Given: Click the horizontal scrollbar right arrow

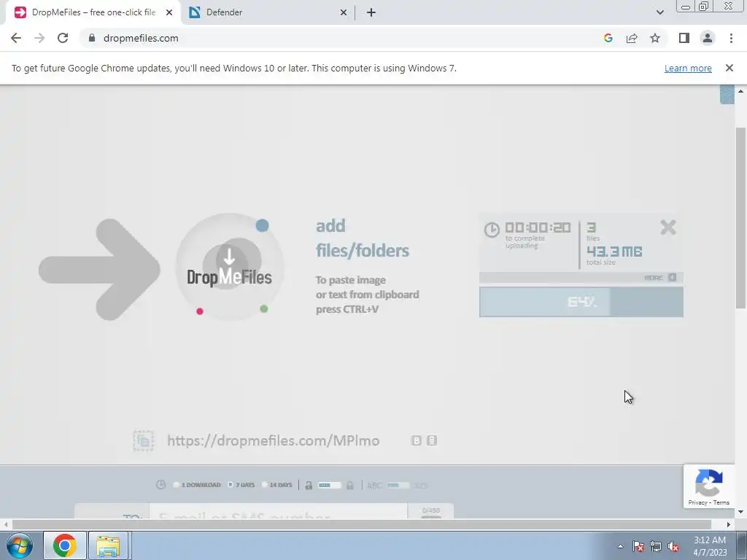Looking at the screenshot, I should click(729, 524).
